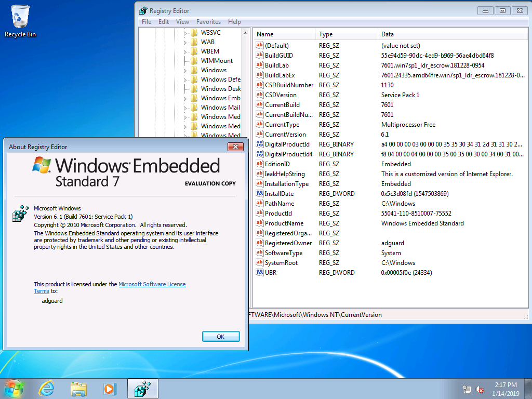This screenshot has width=532, height=399.
Task: Click the WBEM folder icon
Action: click(194, 51)
